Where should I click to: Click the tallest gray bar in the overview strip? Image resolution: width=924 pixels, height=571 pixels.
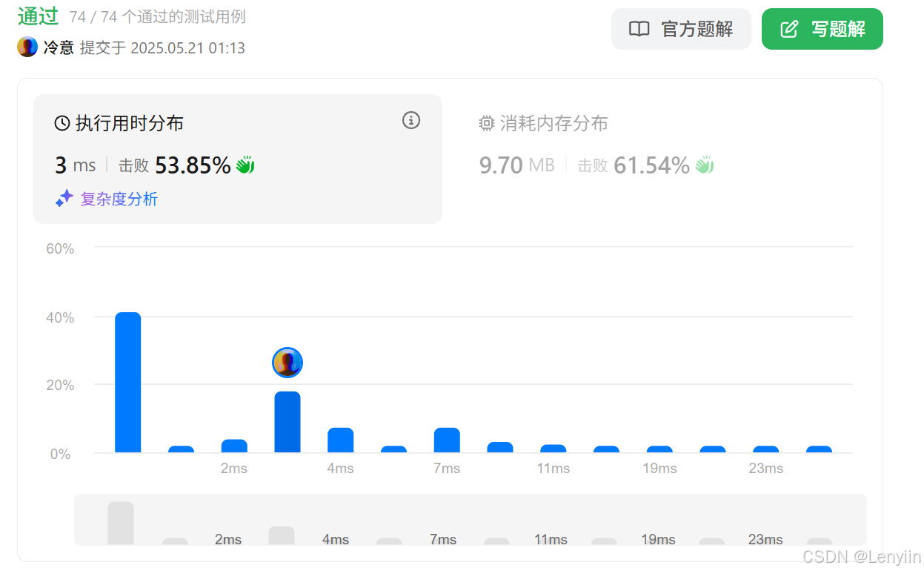click(x=121, y=524)
